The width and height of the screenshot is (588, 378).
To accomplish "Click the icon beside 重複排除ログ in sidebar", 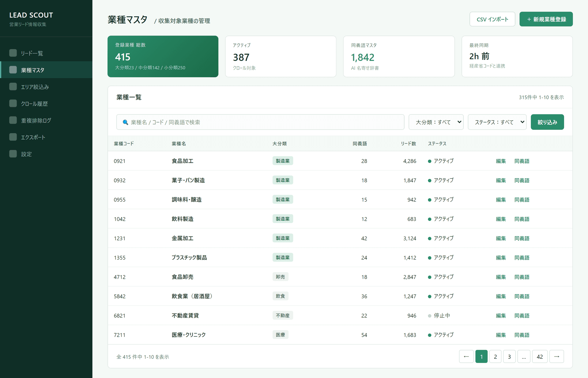I will click(x=13, y=120).
